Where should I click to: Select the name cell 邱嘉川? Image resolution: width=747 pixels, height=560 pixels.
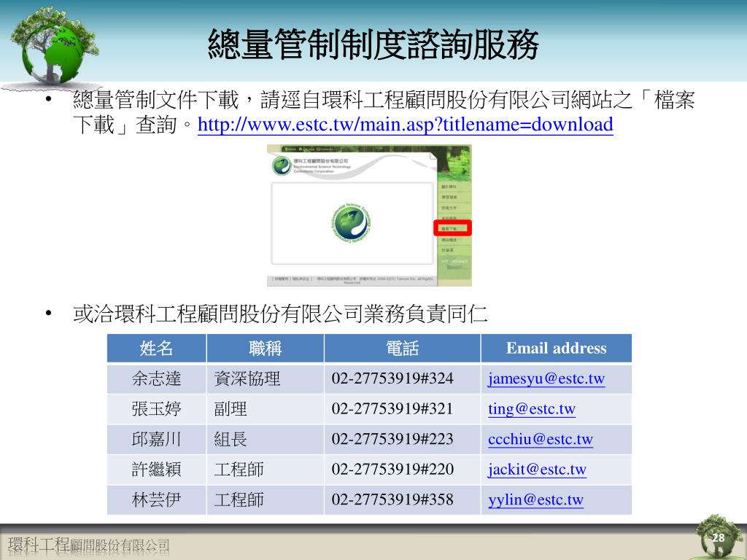click(156, 439)
